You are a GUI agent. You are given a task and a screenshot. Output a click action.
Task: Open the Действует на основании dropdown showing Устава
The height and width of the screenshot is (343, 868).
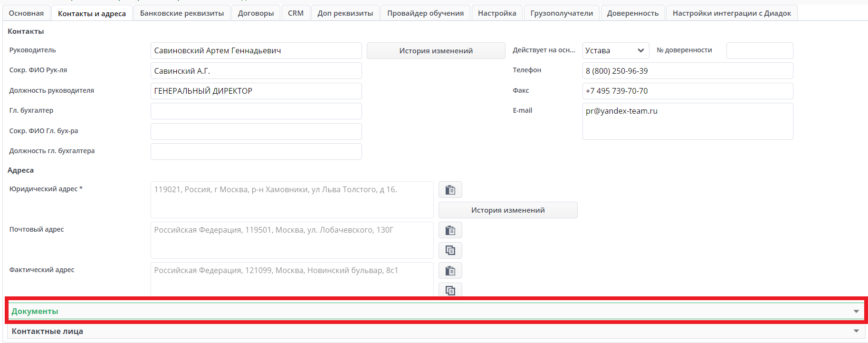click(x=615, y=51)
